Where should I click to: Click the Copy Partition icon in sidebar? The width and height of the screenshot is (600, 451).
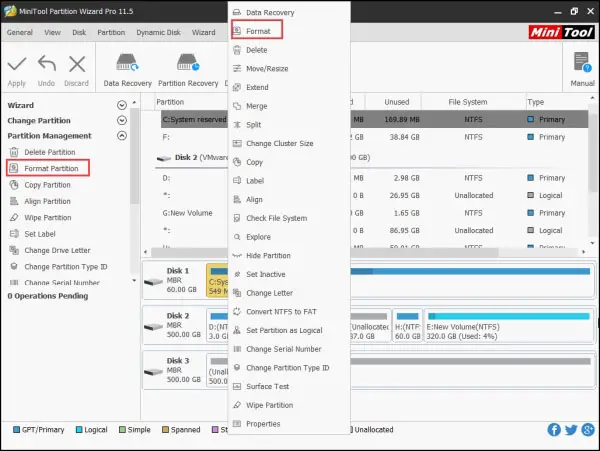tap(14, 185)
